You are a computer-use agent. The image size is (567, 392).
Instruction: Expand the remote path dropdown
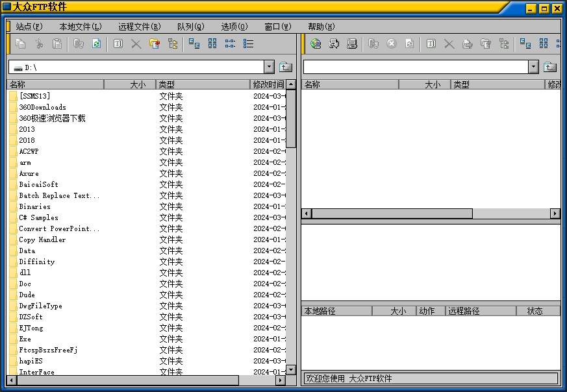(533, 67)
